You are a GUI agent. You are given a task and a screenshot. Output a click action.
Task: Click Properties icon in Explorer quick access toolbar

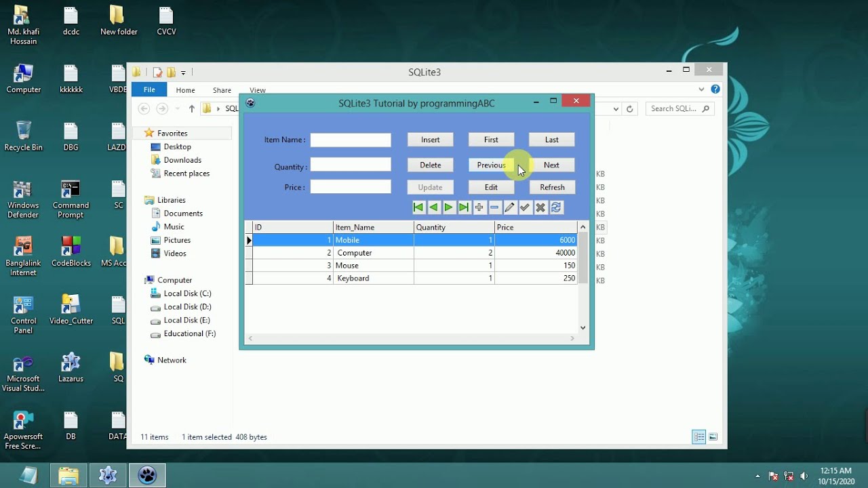click(x=157, y=72)
